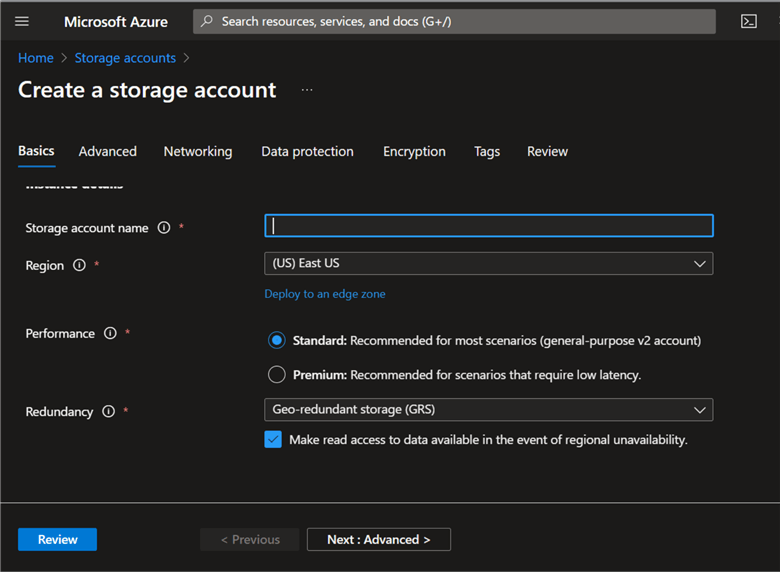Select the Standard performance option
The image size is (780, 572).
[277, 341]
